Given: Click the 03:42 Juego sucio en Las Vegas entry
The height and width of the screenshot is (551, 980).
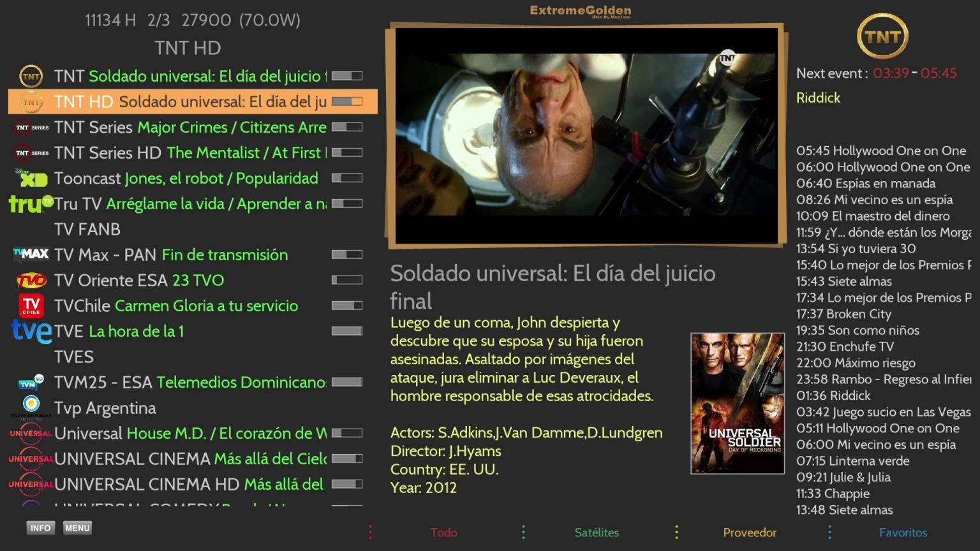Looking at the screenshot, I should click(x=884, y=412).
